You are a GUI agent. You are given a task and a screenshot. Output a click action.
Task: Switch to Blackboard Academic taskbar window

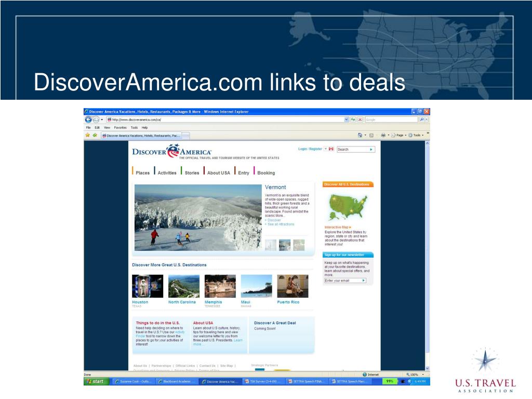pyautogui.click(x=177, y=381)
